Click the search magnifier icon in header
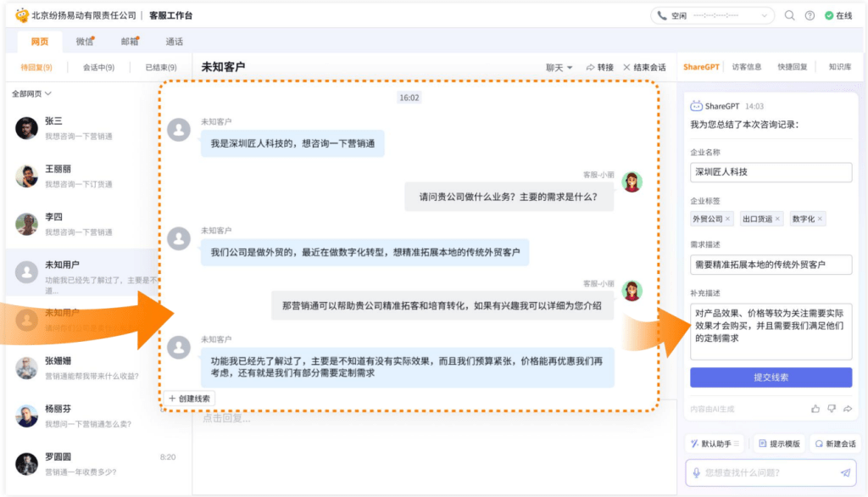The width and height of the screenshot is (868, 497). pyautogui.click(x=790, y=15)
